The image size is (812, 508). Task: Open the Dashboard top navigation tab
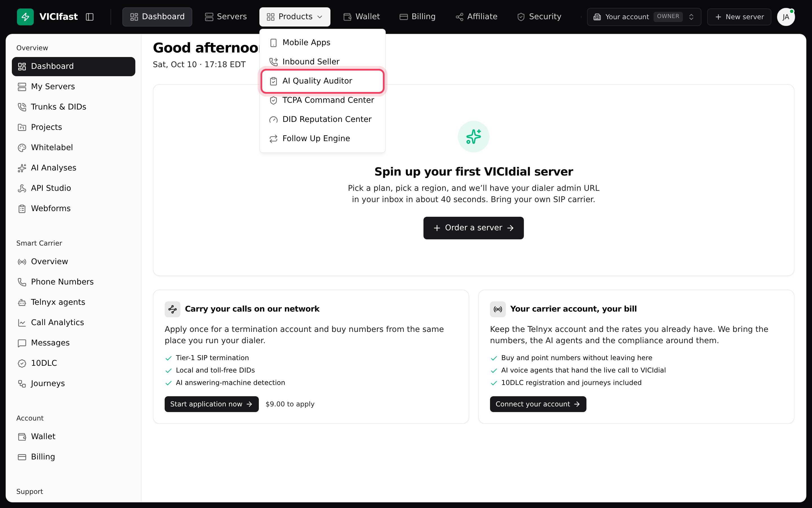(157, 17)
